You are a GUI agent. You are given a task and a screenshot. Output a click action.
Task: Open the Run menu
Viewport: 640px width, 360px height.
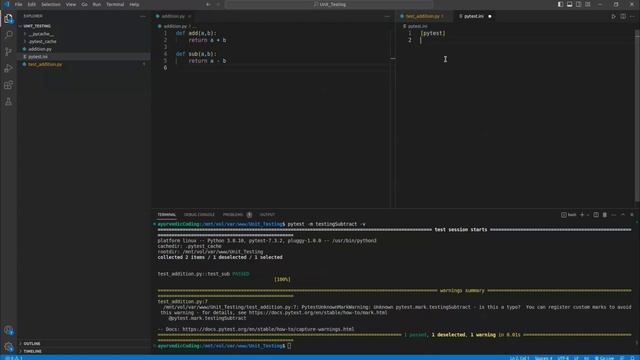pos(96,4)
